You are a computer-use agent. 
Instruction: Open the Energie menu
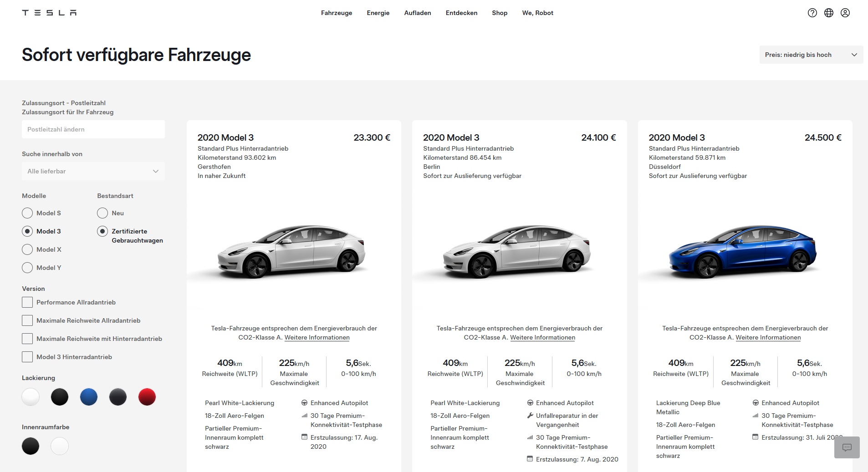378,13
